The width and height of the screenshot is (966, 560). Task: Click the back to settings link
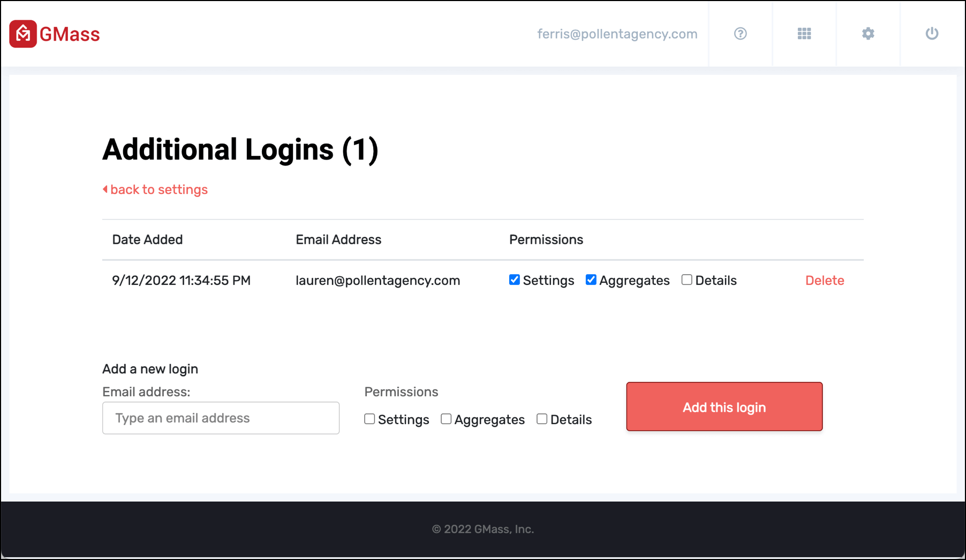click(x=155, y=190)
